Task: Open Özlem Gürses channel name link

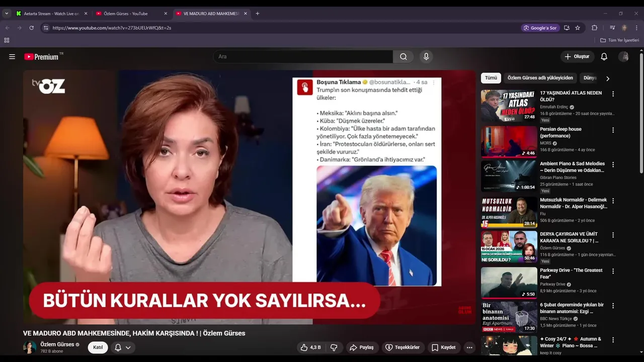Action: click(57, 344)
